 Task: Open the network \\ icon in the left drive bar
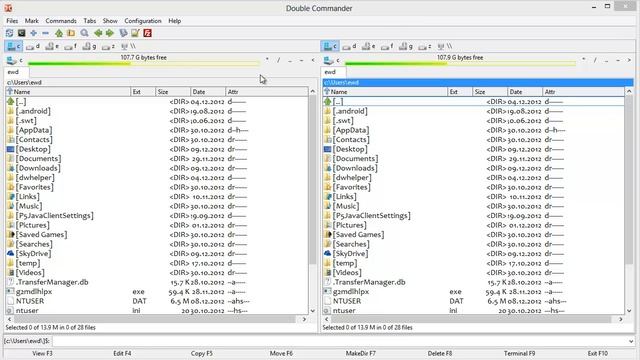pyautogui.click(x=128, y=47)
